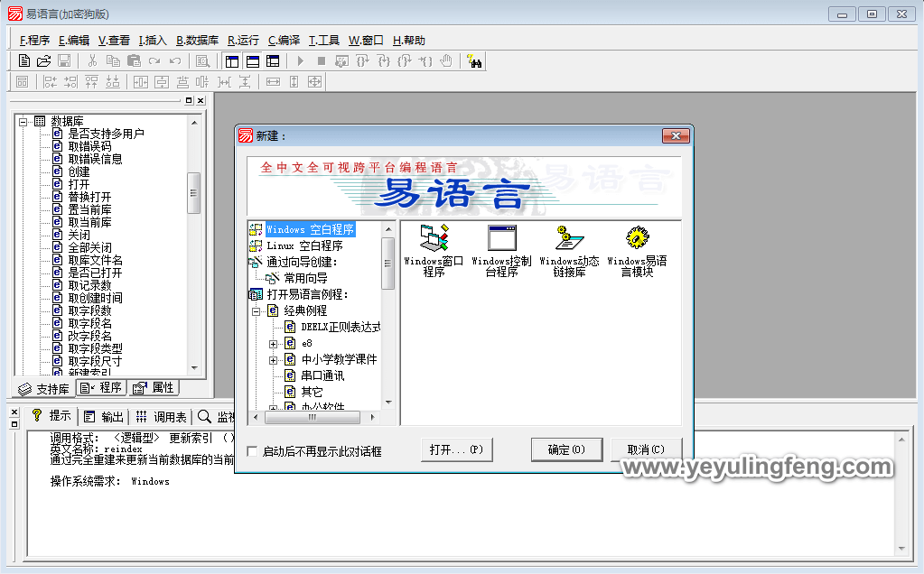
Task: Expand the 中小学教学课件 node
Action: [x=273, y=360]
